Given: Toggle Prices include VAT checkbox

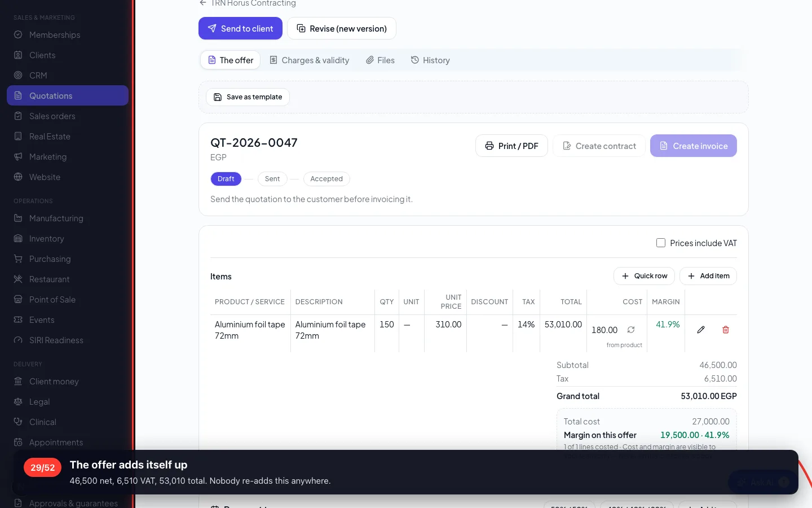Looking at the screenshot, I should coord(661,243).
